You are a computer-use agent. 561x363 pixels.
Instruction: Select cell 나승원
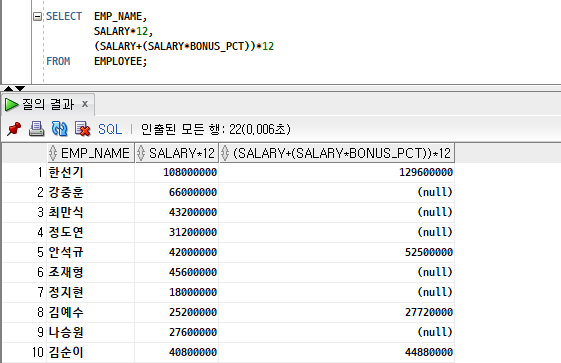[91, 333]
